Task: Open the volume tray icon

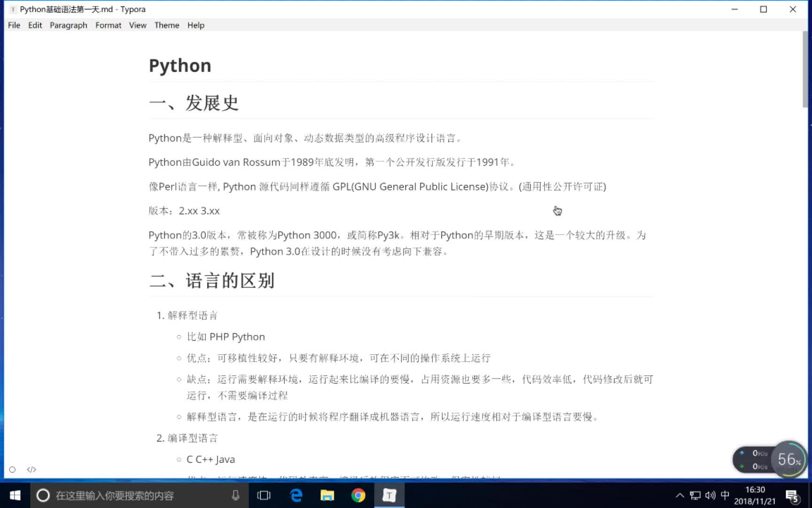Action: pos(710,495)
